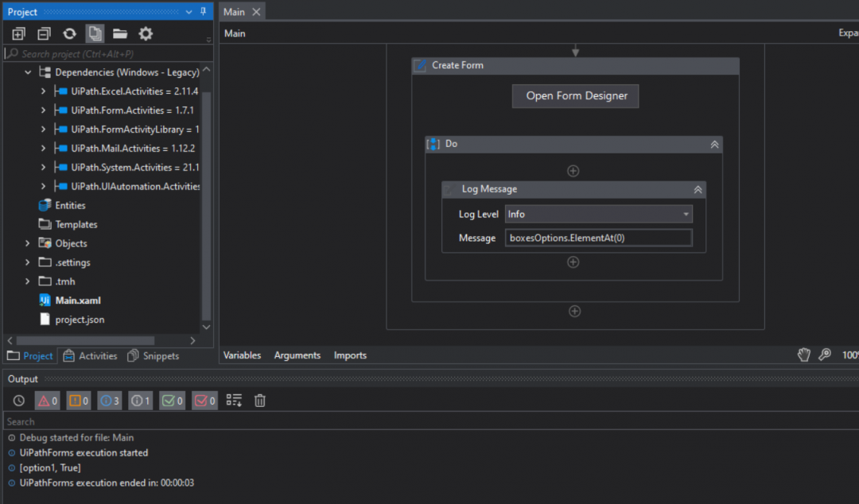Open the Arguments panel
Viewport: 859px width, 504px height.
(297, 355)
